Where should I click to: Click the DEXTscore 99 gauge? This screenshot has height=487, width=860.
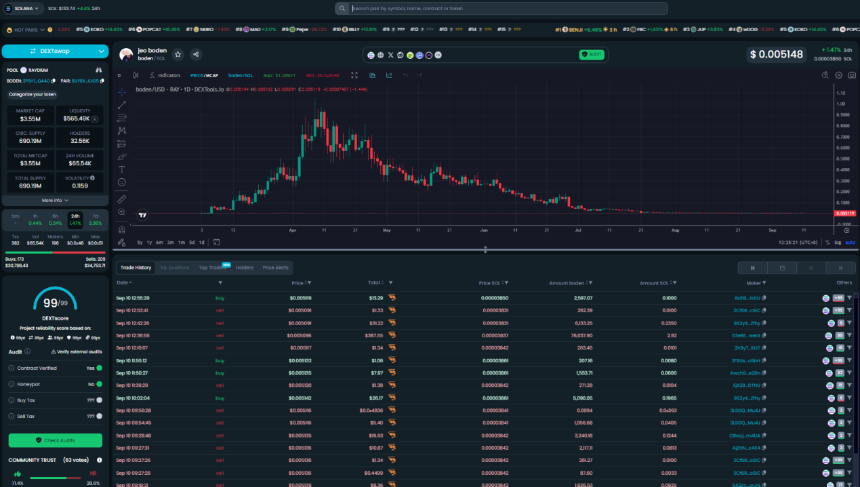click(55, 300)
